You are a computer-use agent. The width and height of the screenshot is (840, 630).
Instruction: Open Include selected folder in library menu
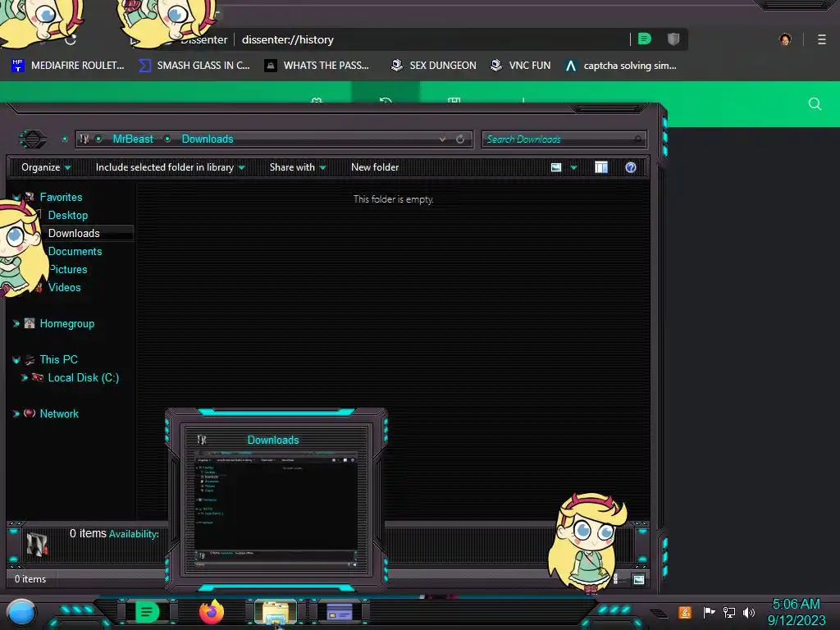click(x=170, y=167)
